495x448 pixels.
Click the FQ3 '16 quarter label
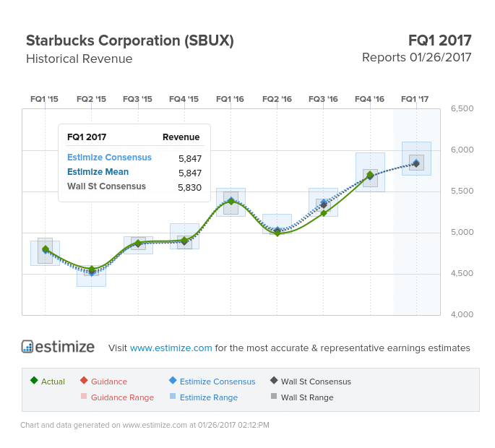point(323,99)
